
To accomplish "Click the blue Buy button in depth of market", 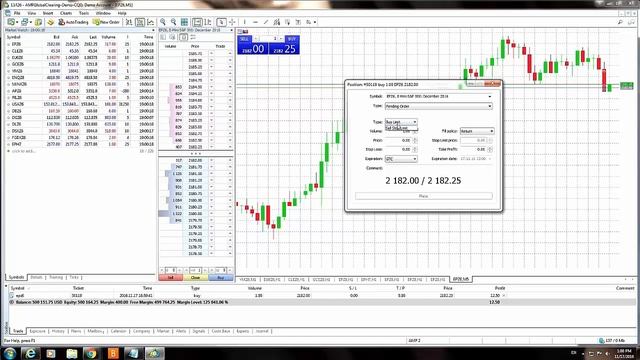I will tap(221, 278).
